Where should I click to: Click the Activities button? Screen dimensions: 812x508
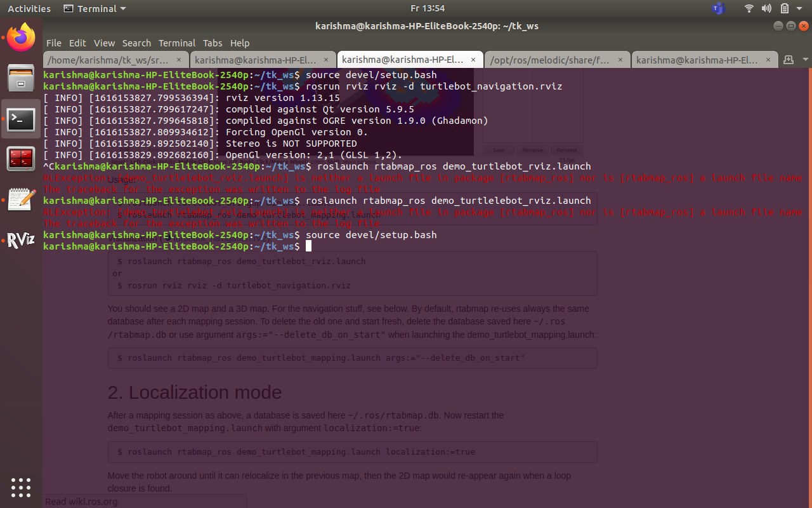click(29, 9)
